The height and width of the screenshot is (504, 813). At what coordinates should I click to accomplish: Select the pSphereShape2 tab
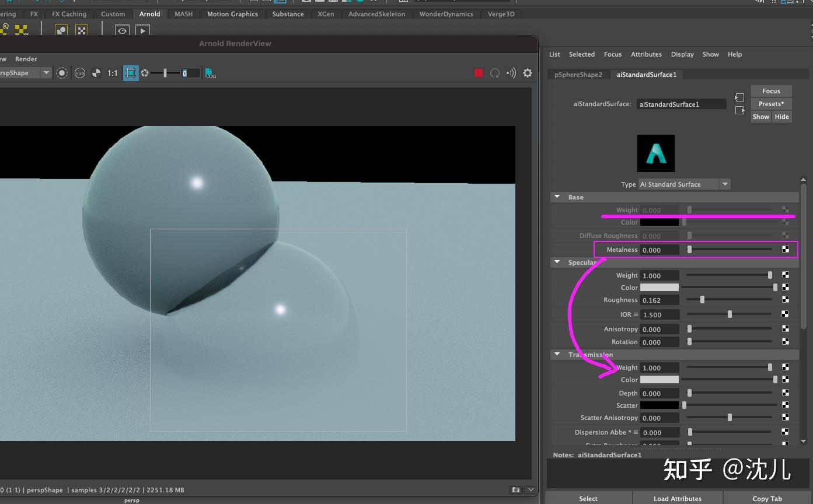click(578, 75)
